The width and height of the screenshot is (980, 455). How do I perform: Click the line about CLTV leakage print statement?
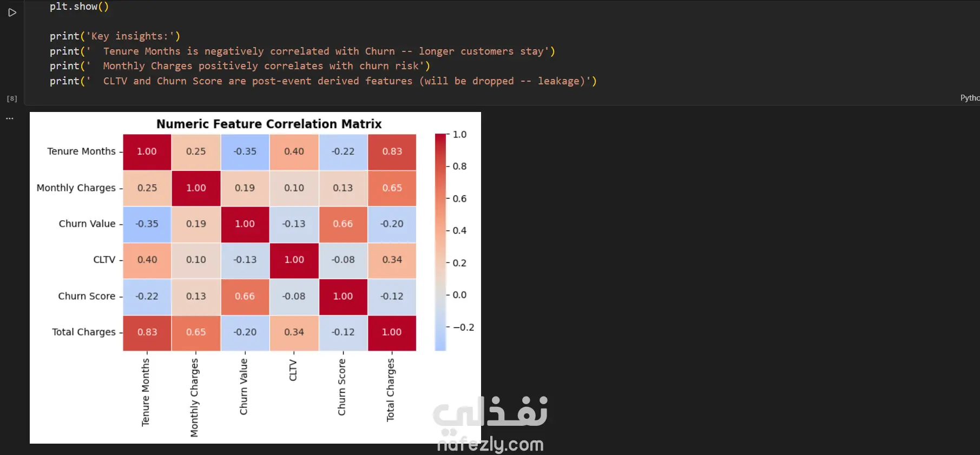(323, 81)
